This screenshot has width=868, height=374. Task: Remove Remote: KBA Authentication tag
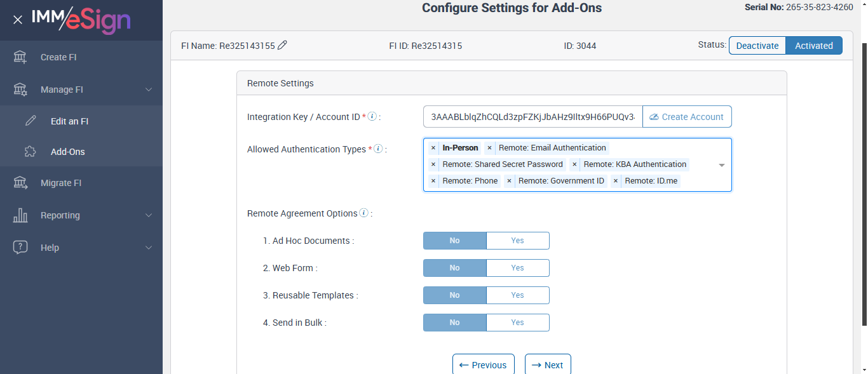point(574,164)
